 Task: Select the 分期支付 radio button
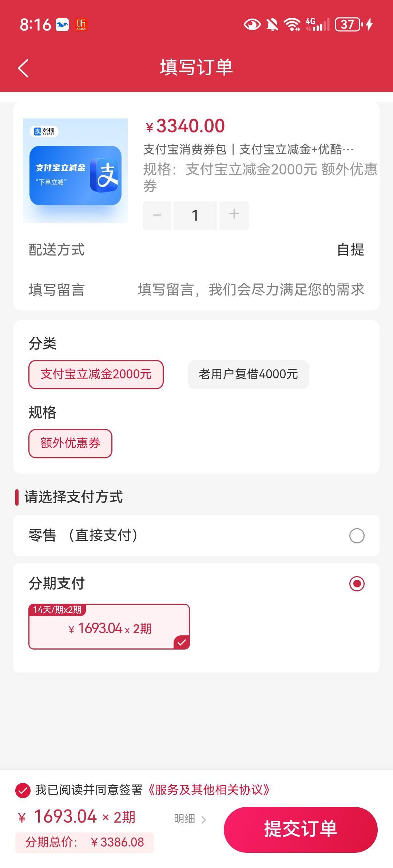coord(357,584)
